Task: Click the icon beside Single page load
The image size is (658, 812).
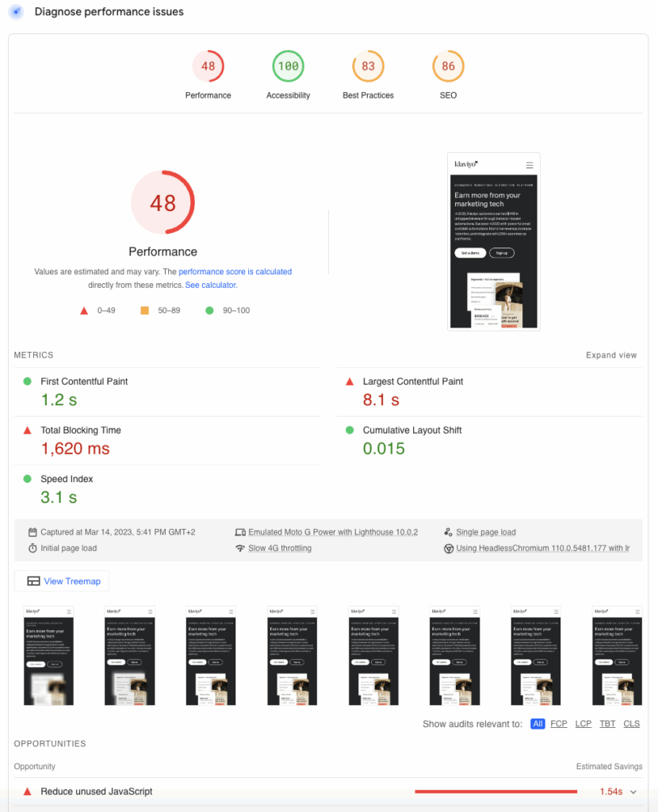Action: click(x=449, y=532)
